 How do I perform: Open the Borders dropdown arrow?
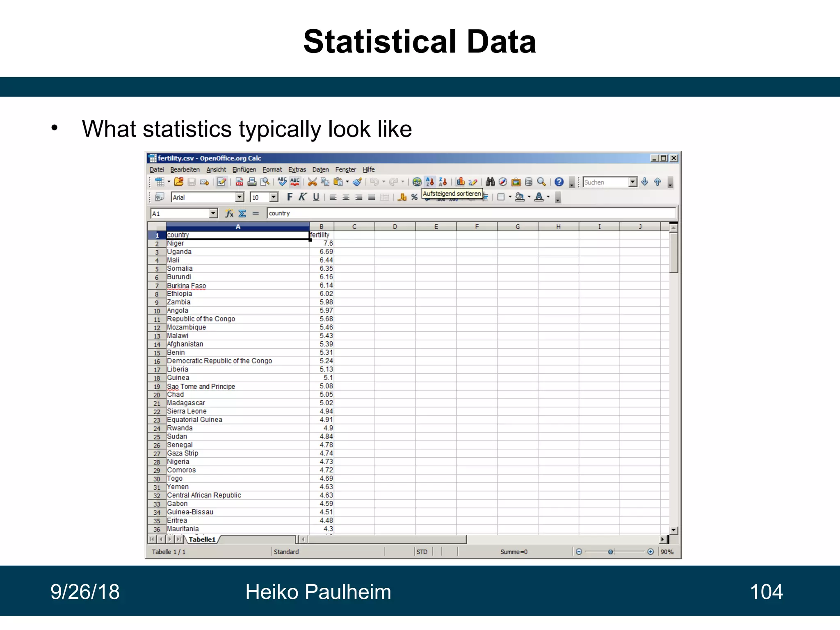coord(510,197)
